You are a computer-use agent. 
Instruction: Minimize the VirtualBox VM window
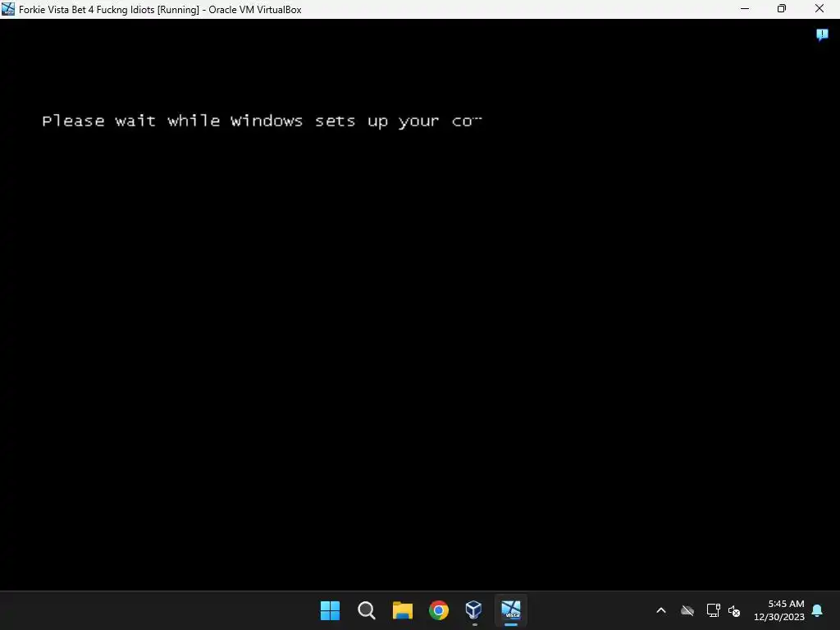[745, 9]
